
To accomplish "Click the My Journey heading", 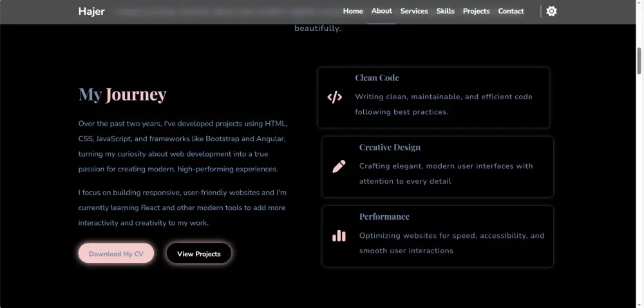I will tap(122, 95).
